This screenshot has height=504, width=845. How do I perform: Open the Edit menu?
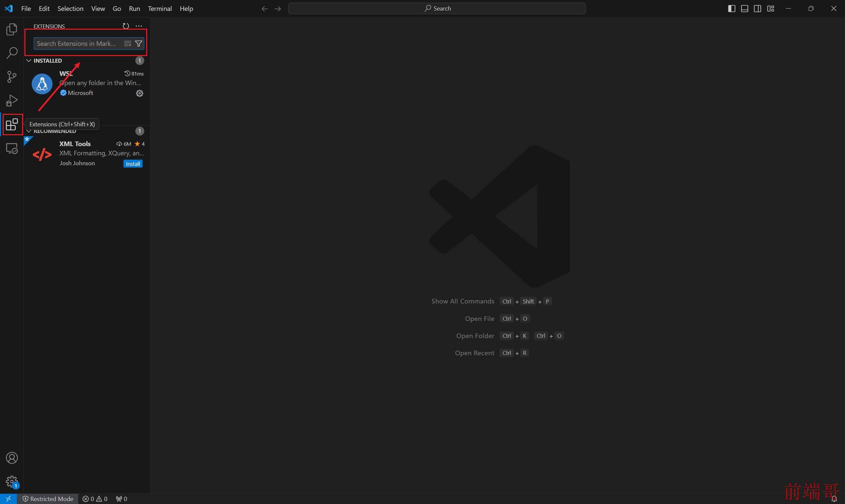click(44, 9)
